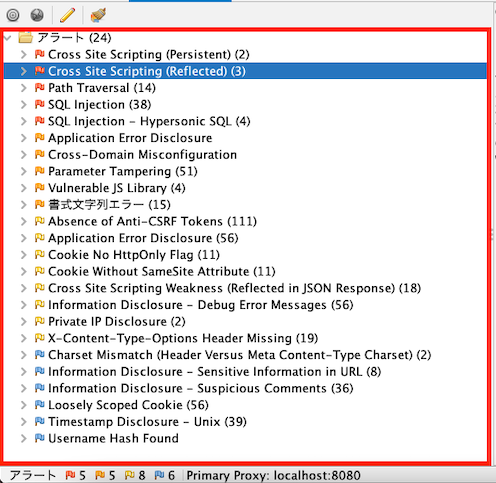
Task: Click orange flag beside Cross-Domain Misconfiguration
Action: click(40, 154)
